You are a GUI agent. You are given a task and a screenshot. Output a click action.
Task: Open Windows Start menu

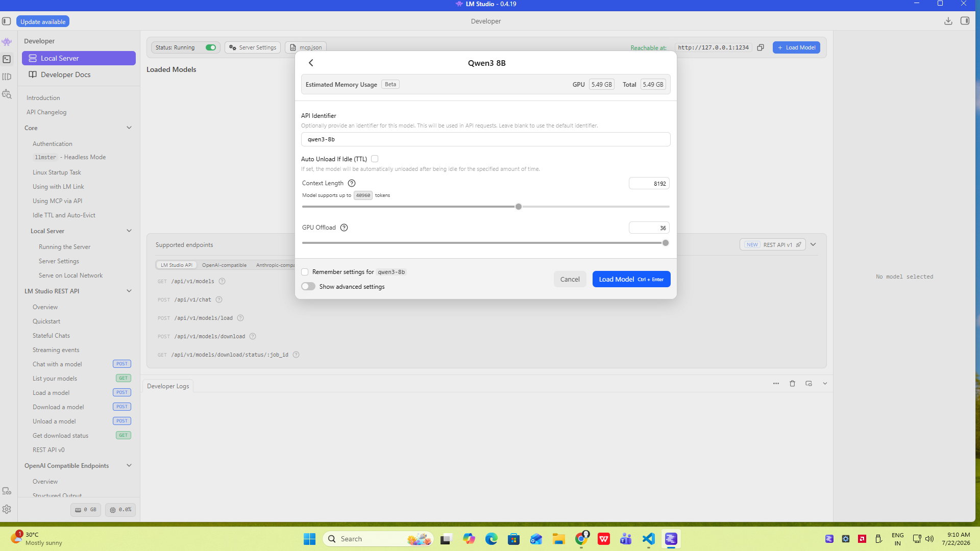(309, 539)
